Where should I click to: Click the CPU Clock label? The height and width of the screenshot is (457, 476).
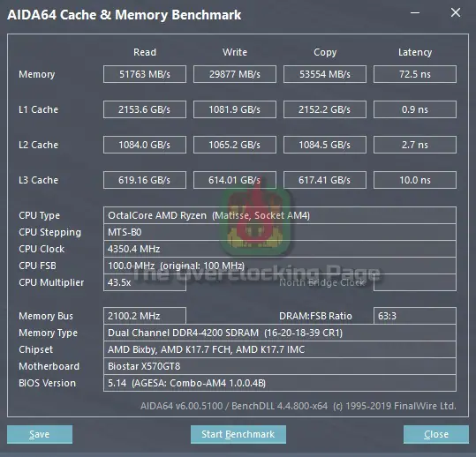point(42,249)
